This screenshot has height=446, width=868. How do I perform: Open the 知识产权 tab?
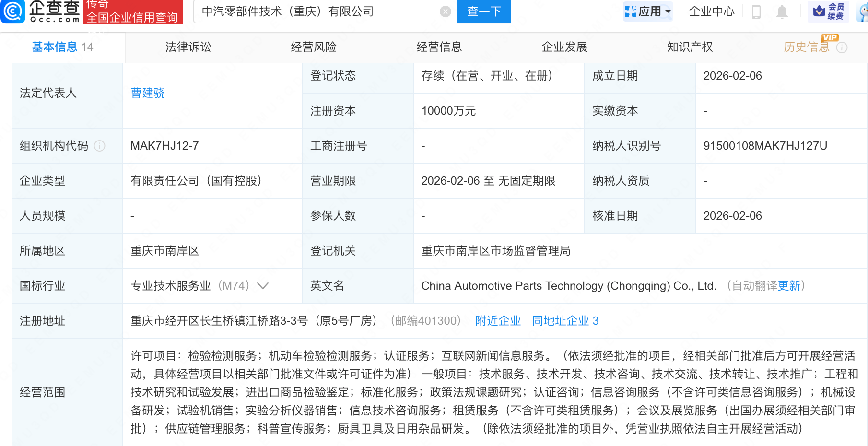pyautogui.click(x=690, y=47)
